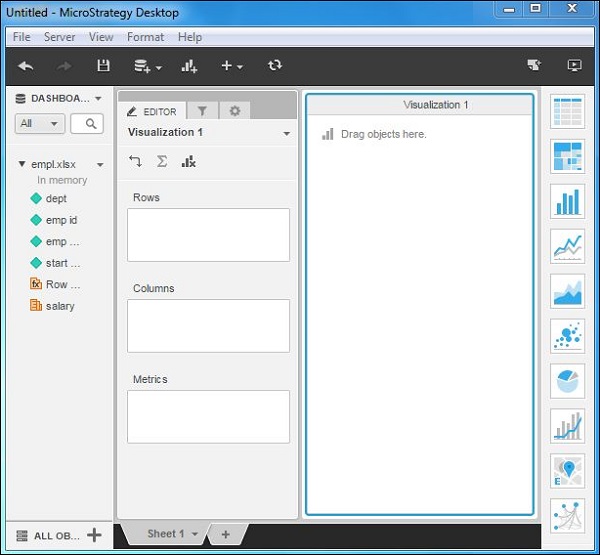
Task: Switch to the Properties gear tab
Action: coord(235,111)
